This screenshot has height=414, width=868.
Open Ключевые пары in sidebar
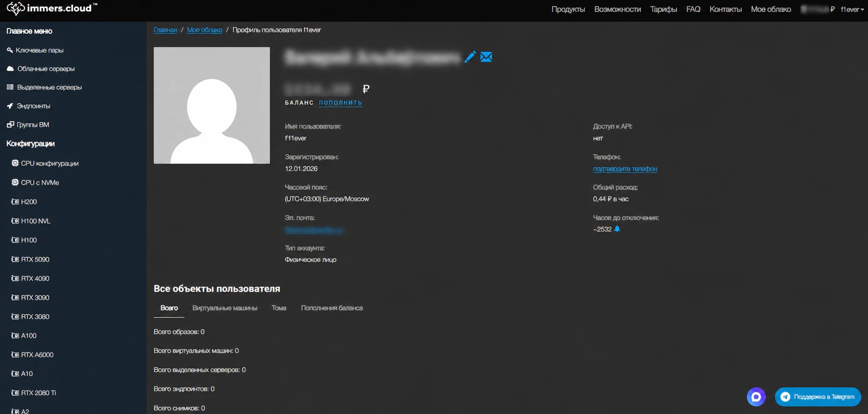tap(35, 50)
